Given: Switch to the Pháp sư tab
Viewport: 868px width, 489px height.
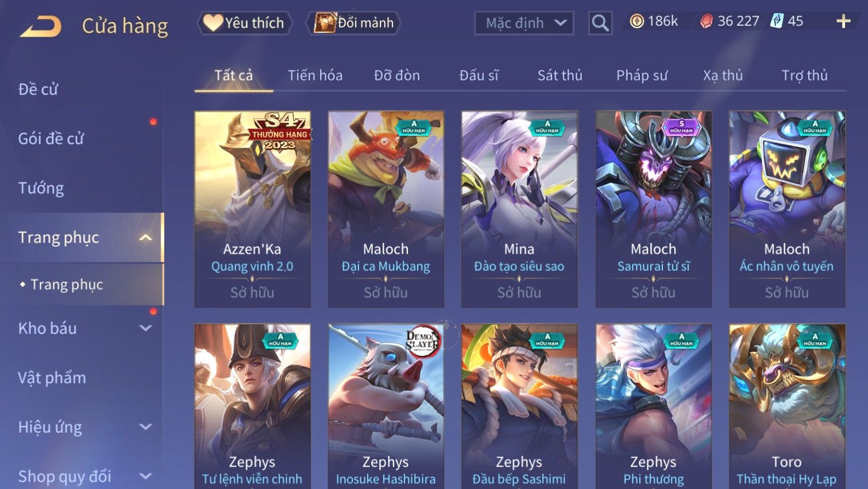Looking at the screenshot, I should pyautogui.click(x=642, y=75).
